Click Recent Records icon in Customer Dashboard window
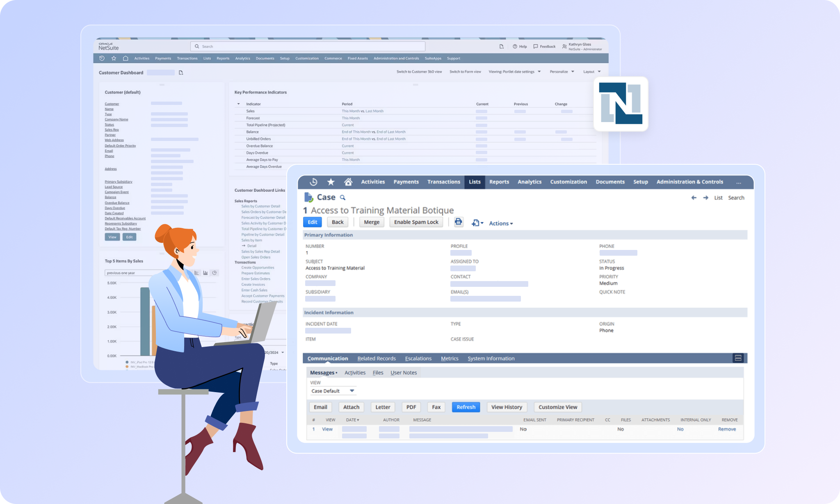840x504 pixels. pos(102,58)
